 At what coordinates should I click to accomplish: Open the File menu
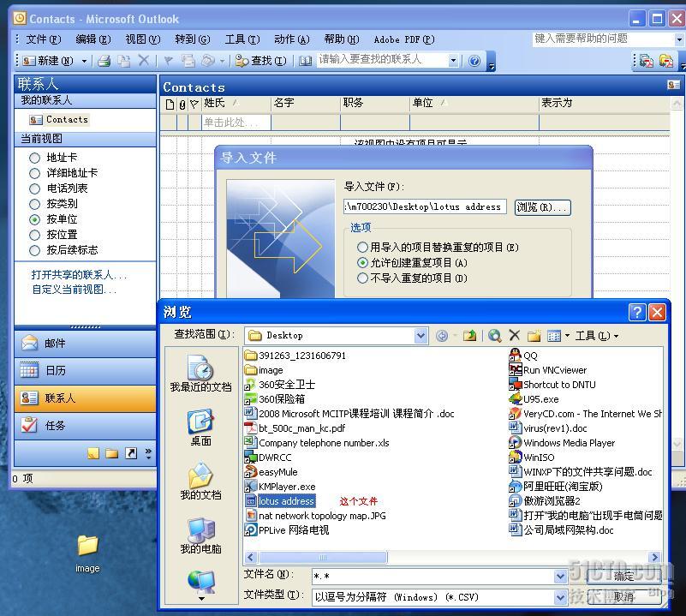(44, 39)
